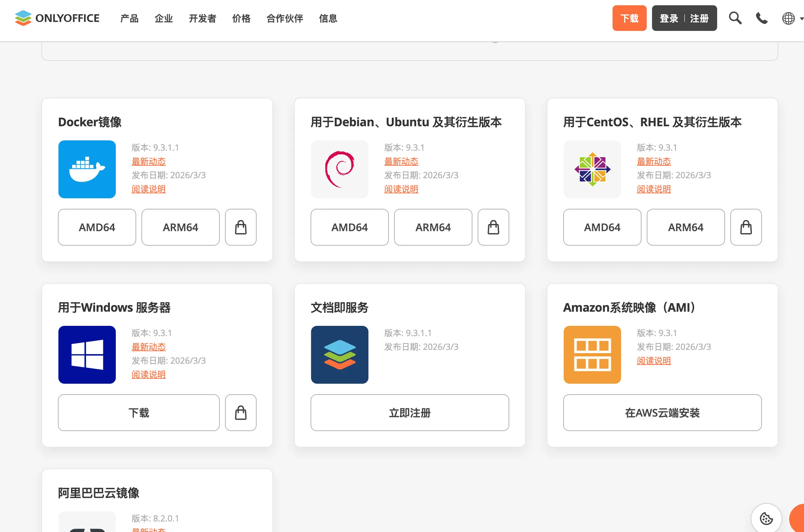Click the Docker whale logo
804x532 pixels.
pos(87,169)
